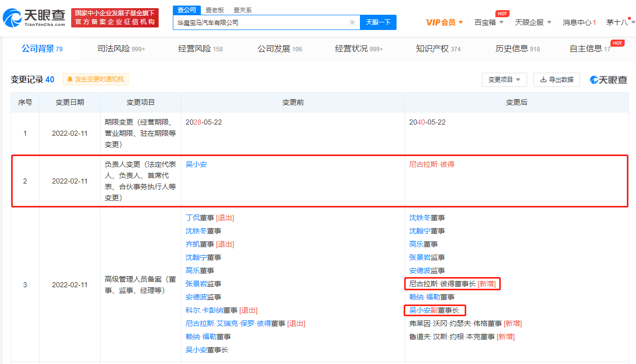Click 赖纳·福勒 in the 变更后 column
The height and width of the screenshot is (364, 636).
425,297
